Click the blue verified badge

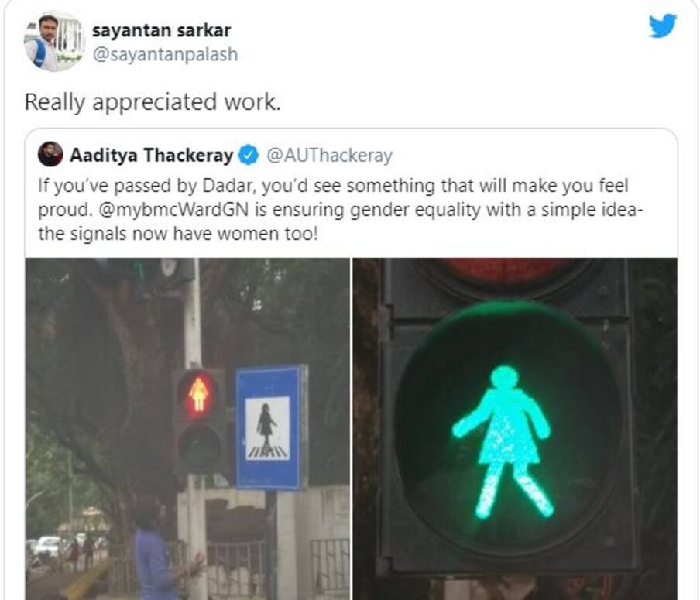[249, 155]
